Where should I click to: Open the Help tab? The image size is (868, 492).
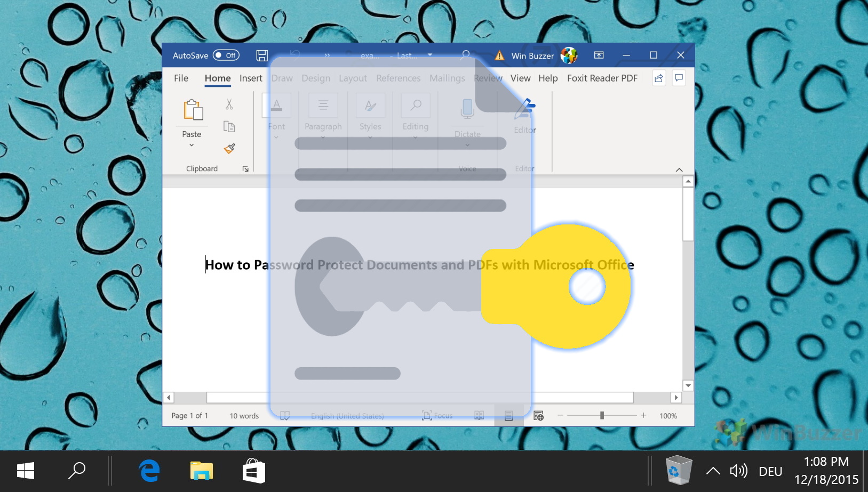tap(548, 78)
